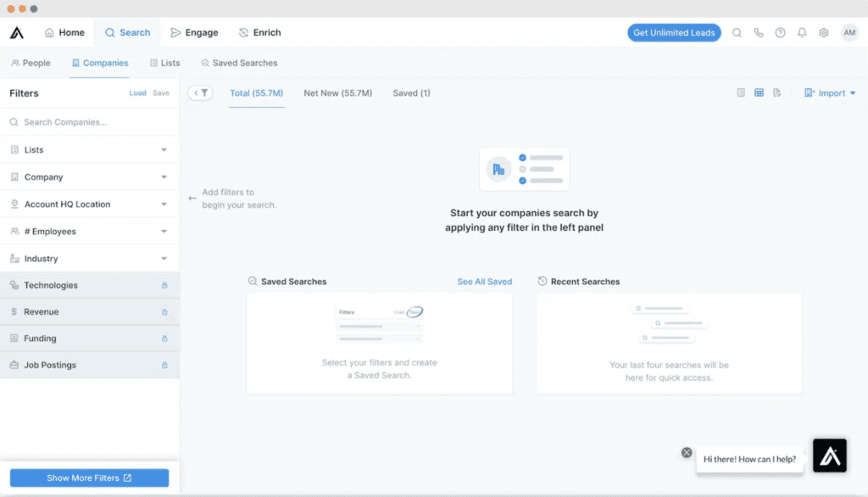This screenshot has height=497, width=868.
Task: Click lock icon on Technologies filter
Action: click(x=164, y=285)
